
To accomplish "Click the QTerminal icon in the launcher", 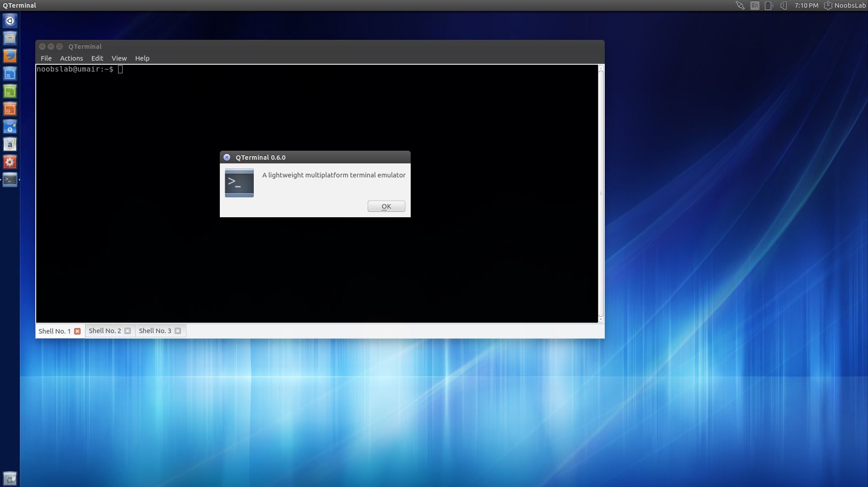I will coord(10,180).
